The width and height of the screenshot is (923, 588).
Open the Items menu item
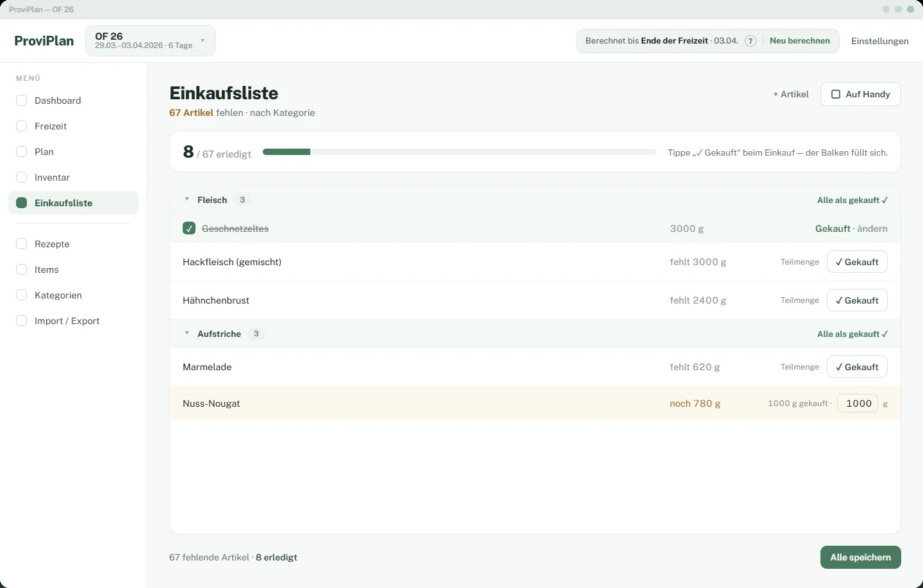[73, 270]
